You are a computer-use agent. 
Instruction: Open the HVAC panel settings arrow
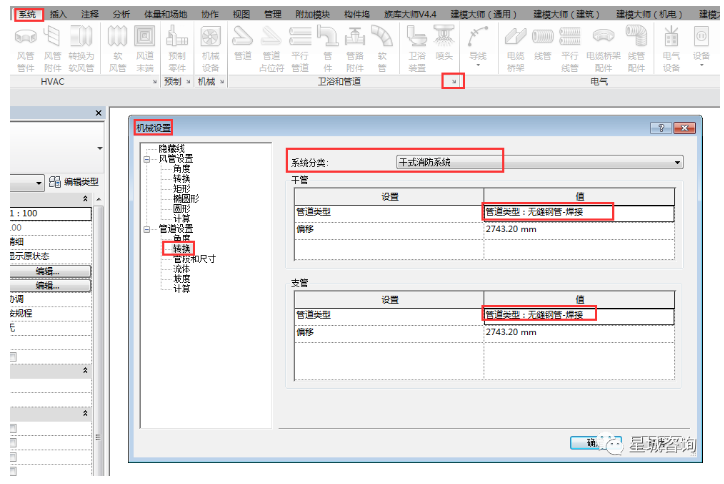click(x=155, y=82)
